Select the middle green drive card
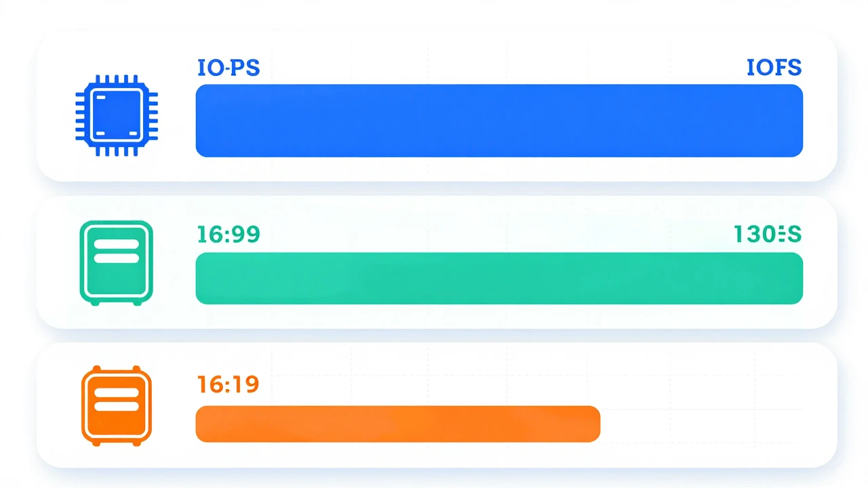This screenshot has width=868, height=488. coord(437,262)
